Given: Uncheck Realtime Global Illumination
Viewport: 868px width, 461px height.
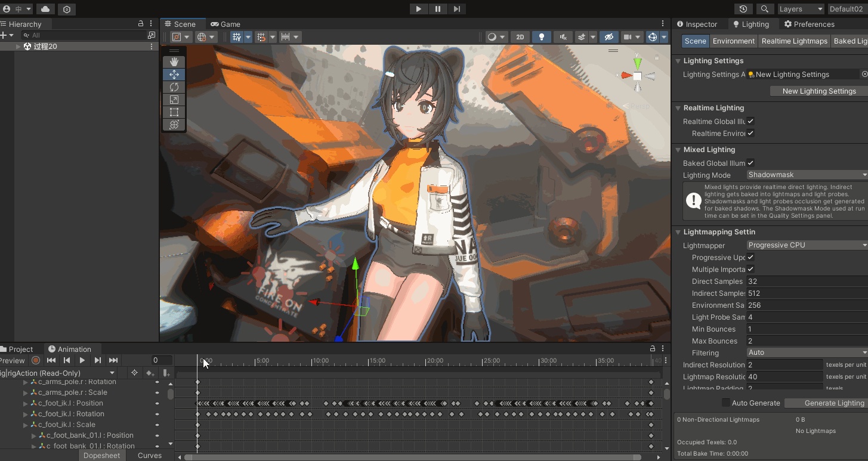Looking at the screenshot, I should pos(750,122).
